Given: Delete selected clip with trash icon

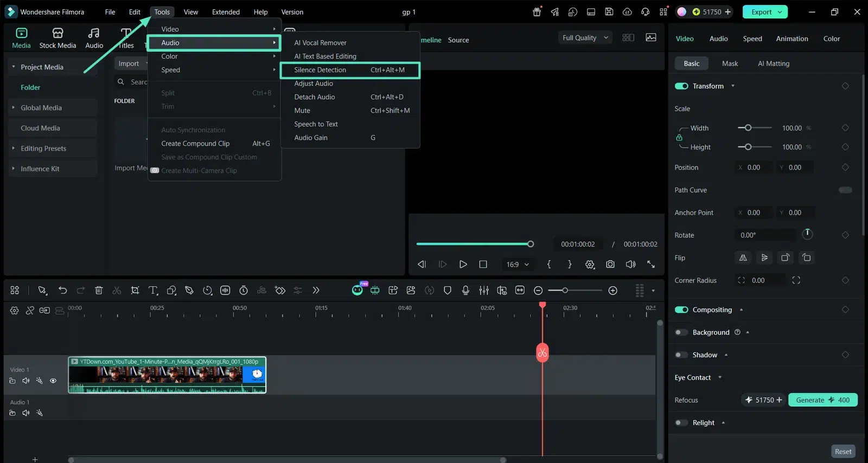Looking at the screenshot, I should [99, 291].
